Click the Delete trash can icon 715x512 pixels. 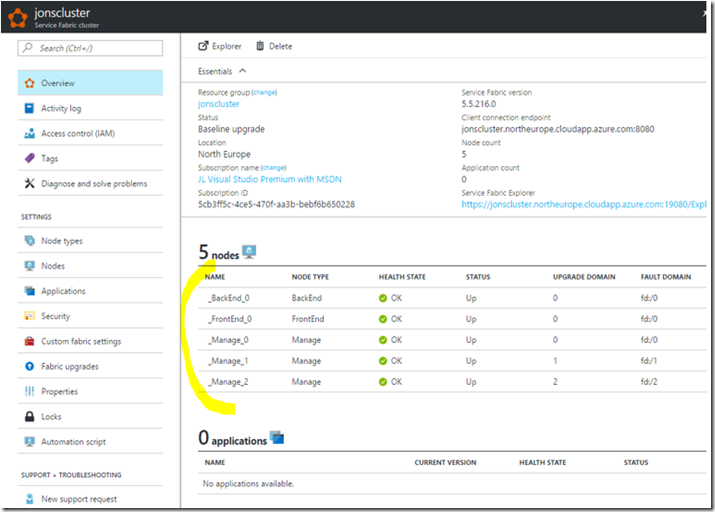point(260,46)
